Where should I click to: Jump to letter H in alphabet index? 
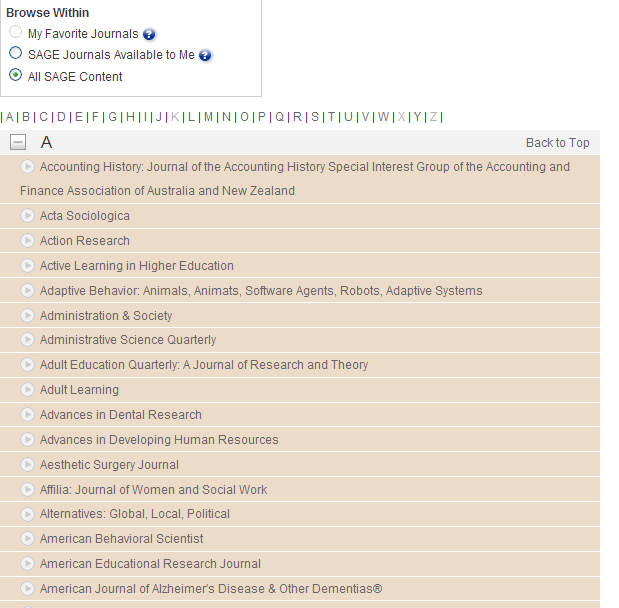(x=130, y=117)
